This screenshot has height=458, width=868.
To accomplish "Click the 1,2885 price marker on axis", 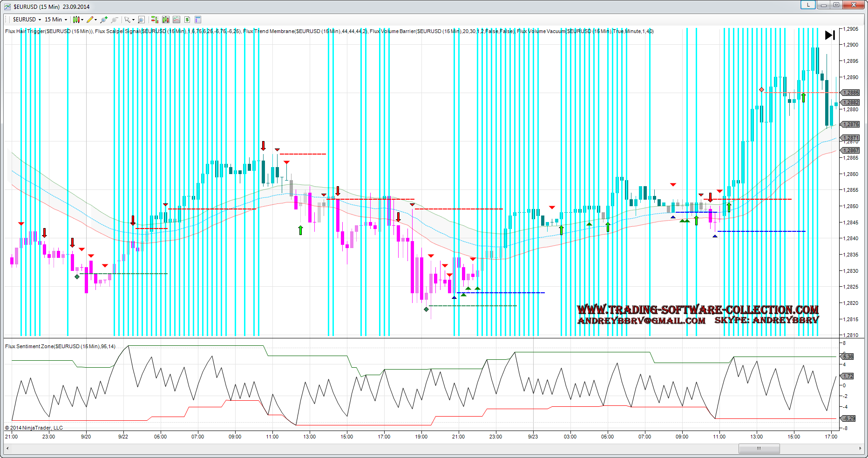I will 851,93.
